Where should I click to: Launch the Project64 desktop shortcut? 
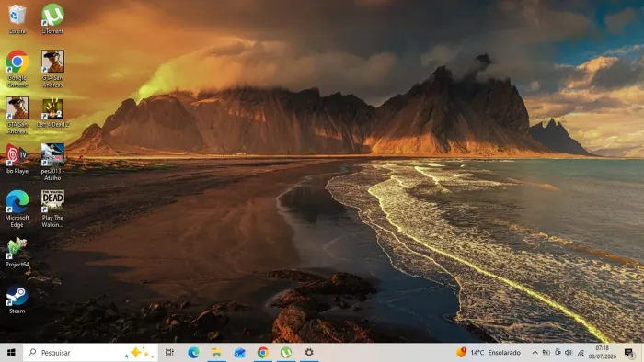click(17, 252)
